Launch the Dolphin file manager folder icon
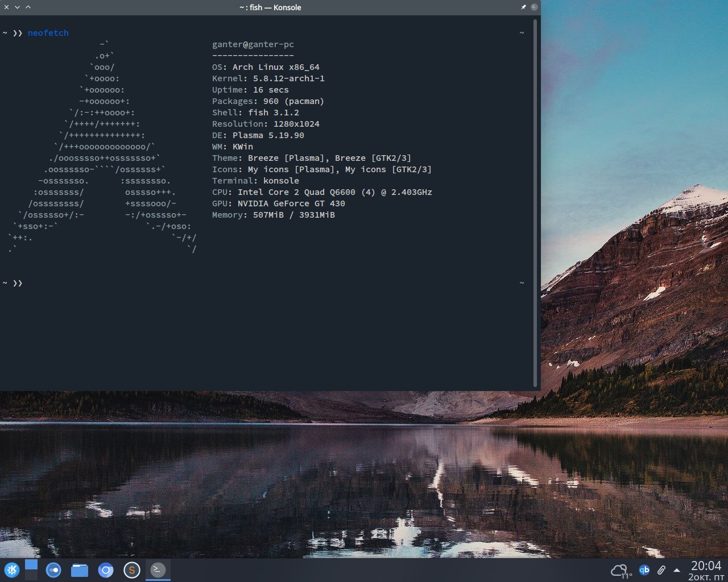 pos(80,569)
